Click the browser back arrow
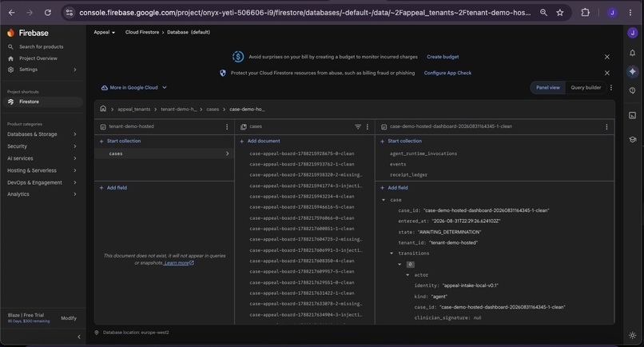644x347 pixels. click(x=11, y=13)
